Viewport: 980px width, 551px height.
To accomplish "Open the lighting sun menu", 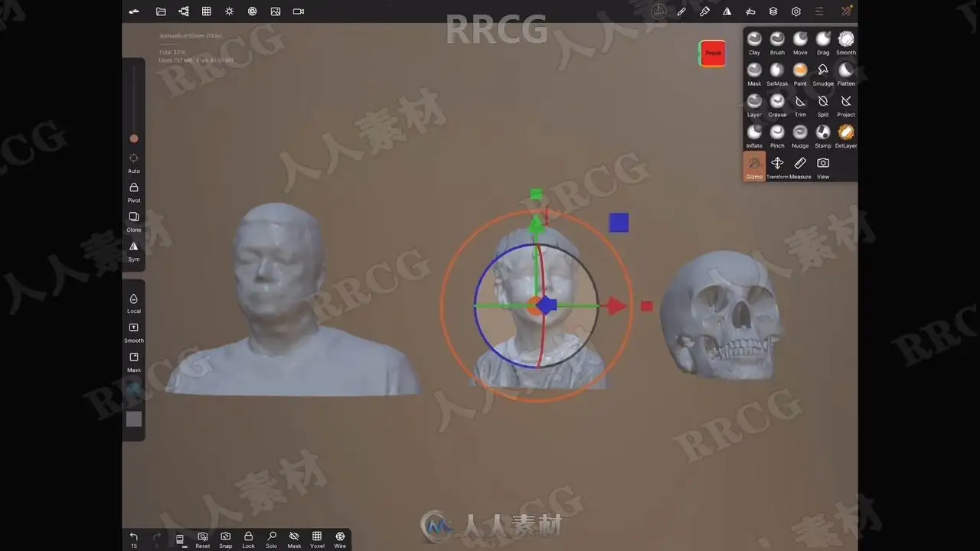I will pos(230,11).
